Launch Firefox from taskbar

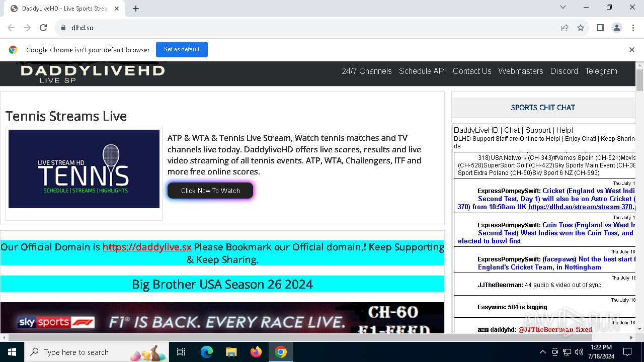[256, 352]
